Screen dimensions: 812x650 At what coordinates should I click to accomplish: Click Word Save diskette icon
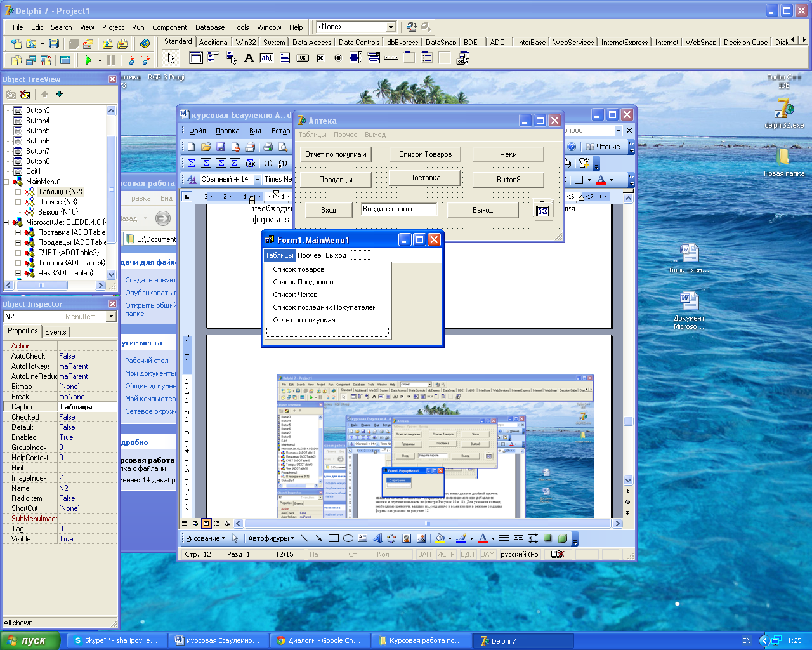click(221, 147)
